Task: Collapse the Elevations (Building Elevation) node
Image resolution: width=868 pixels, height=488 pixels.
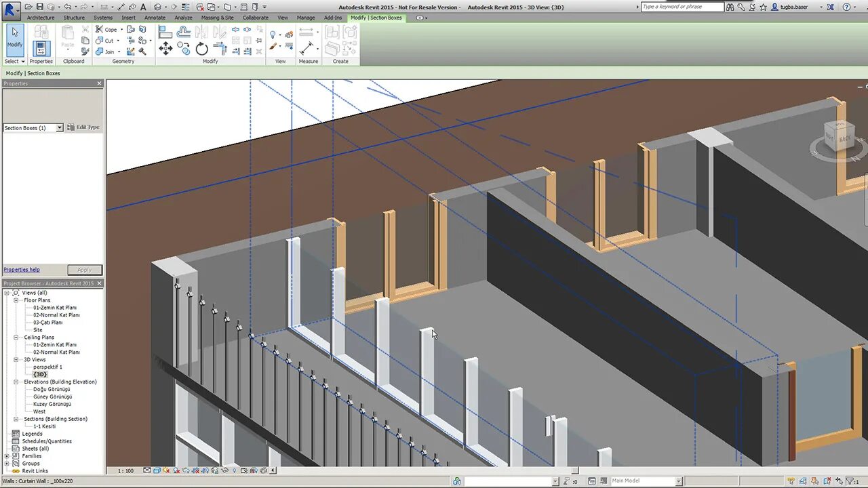Action: (16, 382)
